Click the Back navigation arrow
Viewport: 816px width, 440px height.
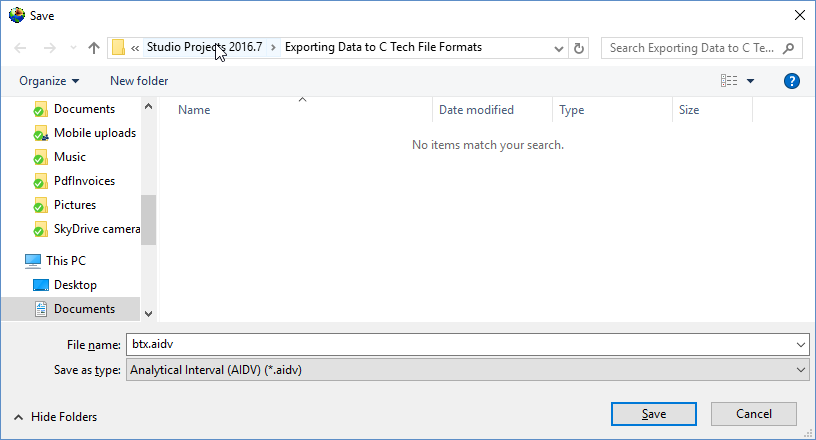click(21, 48)
